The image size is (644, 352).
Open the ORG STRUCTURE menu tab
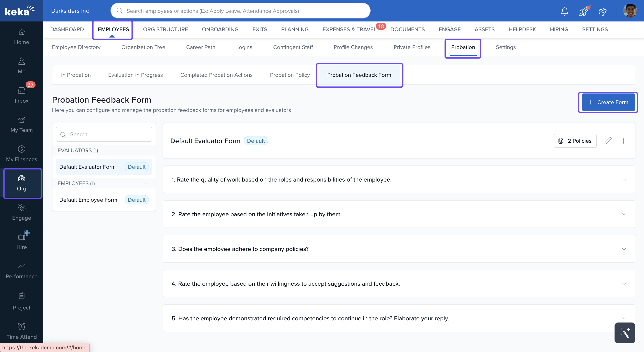pos(165,29)
